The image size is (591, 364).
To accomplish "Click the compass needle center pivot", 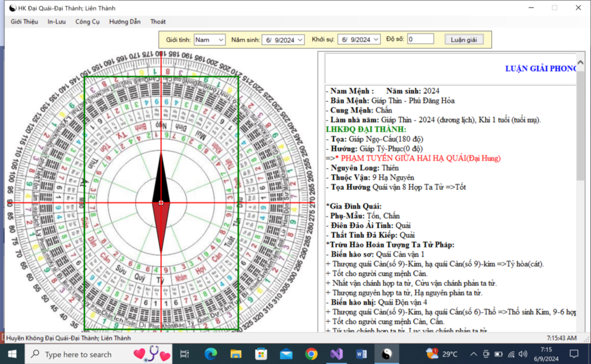I will tap(161, 203).
